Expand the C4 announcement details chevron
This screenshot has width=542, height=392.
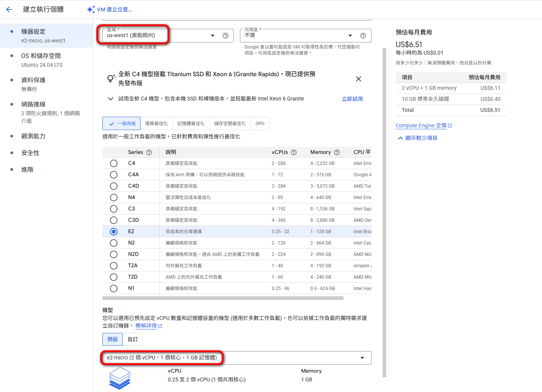(x=111, y=99)
